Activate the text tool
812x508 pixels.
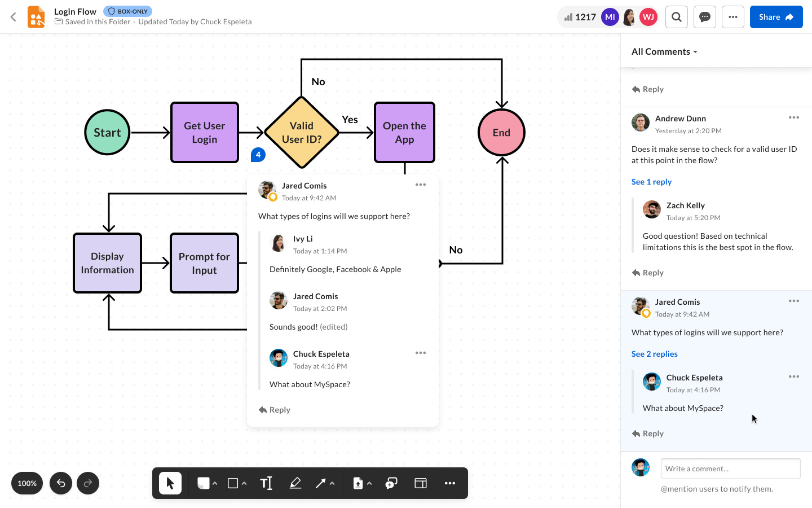266,483
